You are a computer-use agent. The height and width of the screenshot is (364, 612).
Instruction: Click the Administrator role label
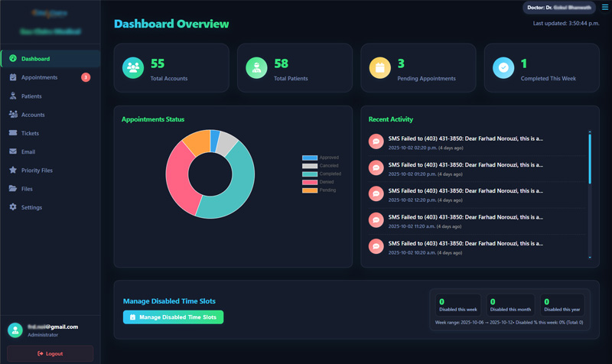coord(43,335)
